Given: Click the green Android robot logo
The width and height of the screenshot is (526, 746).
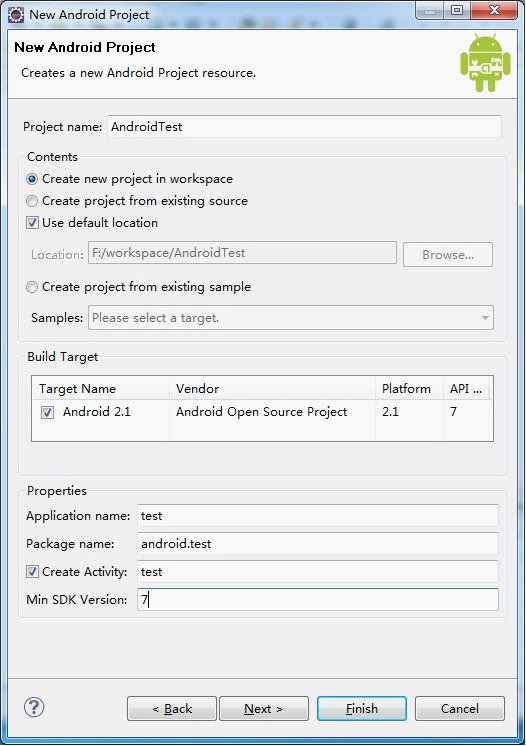Looking at the screenshot, I should tap(485, 63).
